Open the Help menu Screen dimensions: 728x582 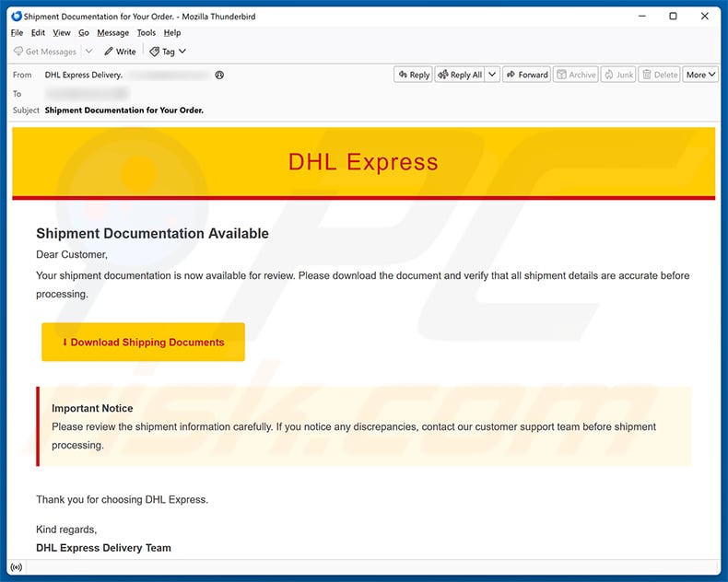tap(172, 33)
